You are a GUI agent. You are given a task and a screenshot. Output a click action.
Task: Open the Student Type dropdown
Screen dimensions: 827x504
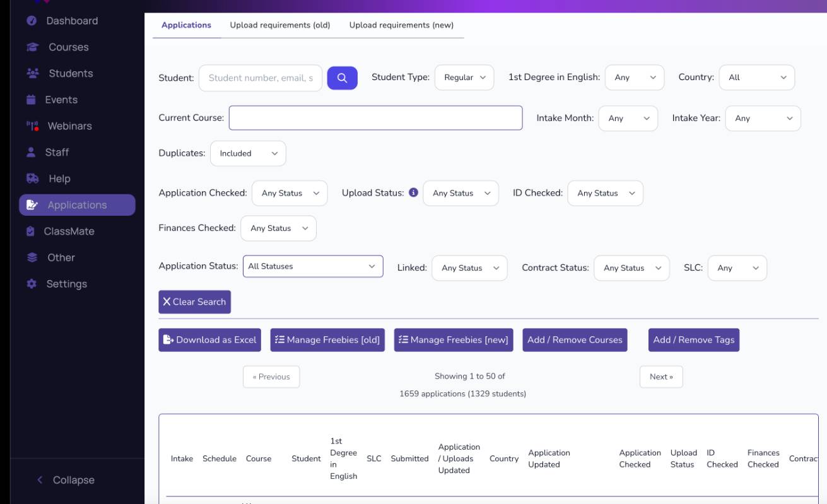point(464,78)
